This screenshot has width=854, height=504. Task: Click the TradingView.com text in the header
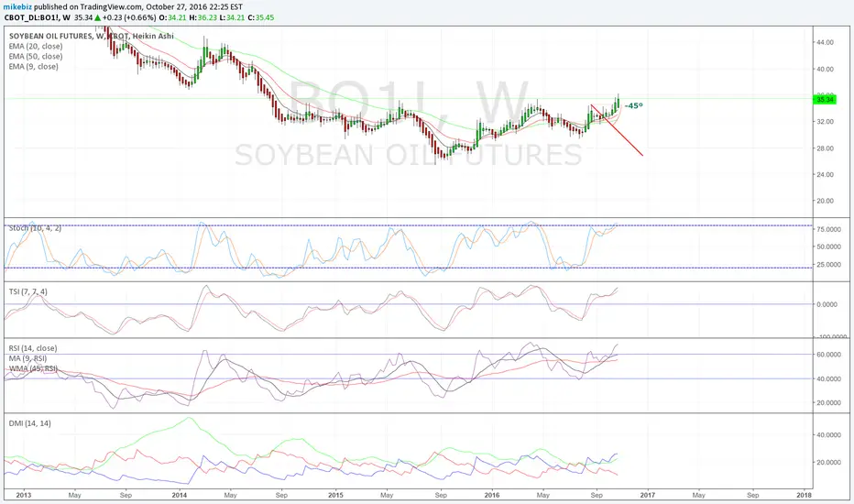(112, 7)
